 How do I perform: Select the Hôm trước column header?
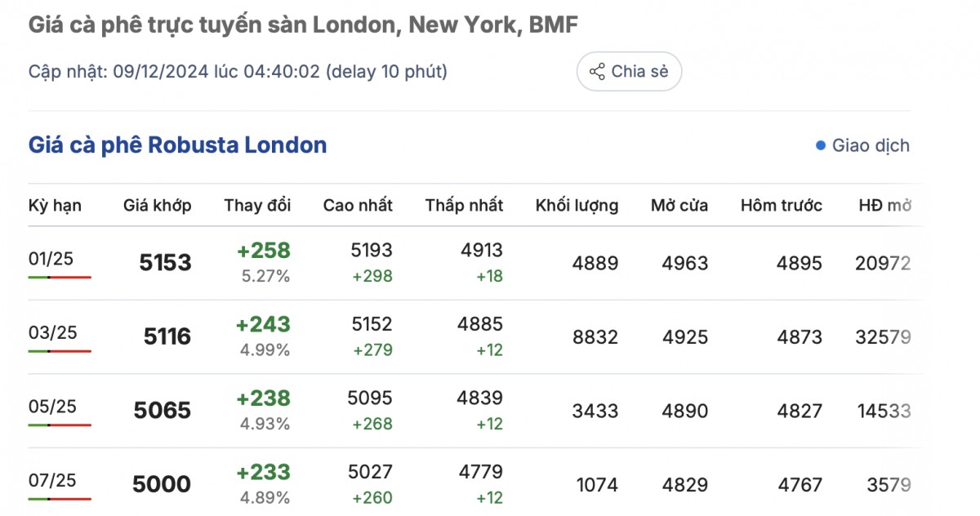click(782, 205)
